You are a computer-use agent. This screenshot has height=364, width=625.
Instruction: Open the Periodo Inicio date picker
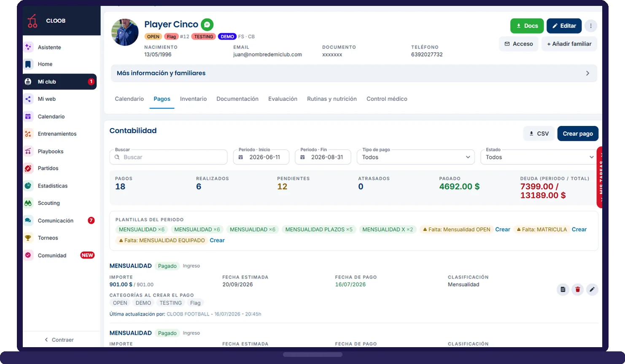pos(261,157)
